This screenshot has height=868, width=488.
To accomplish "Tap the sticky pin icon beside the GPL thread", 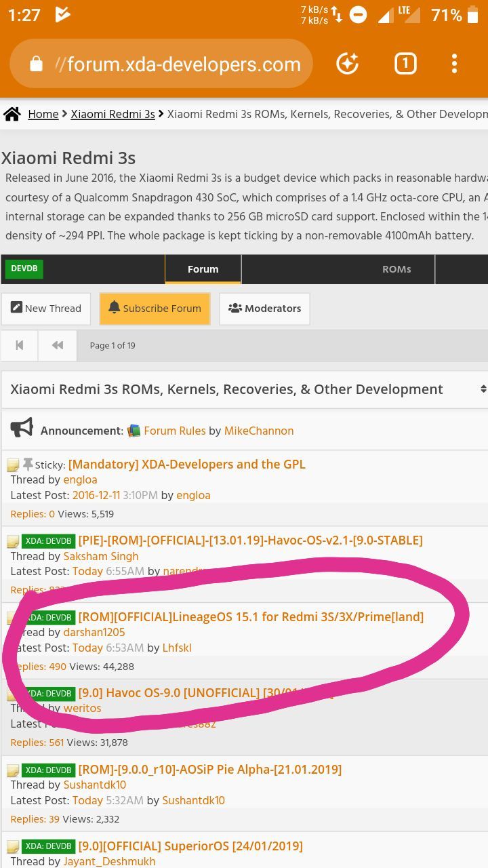I will [28, 465].
